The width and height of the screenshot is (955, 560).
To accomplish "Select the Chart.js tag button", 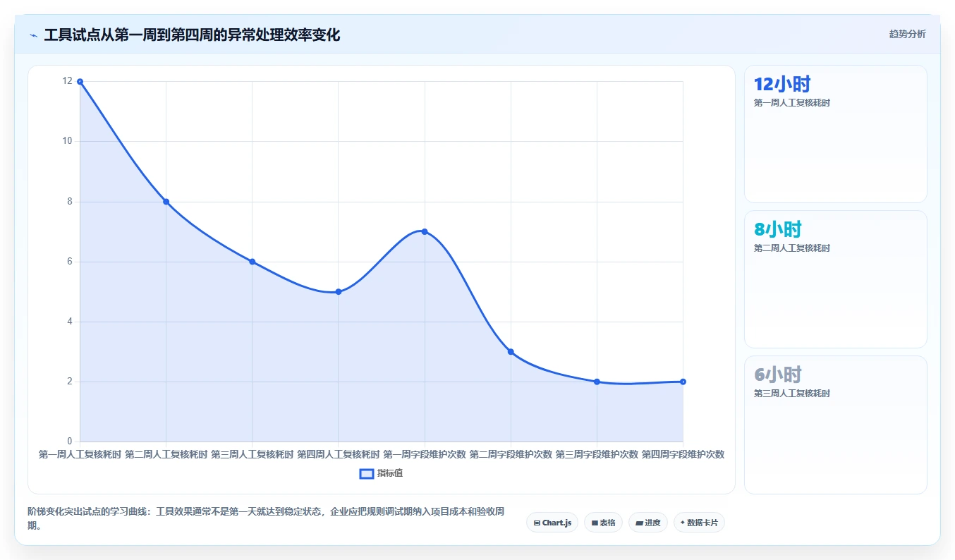I will tap(552, 523).
